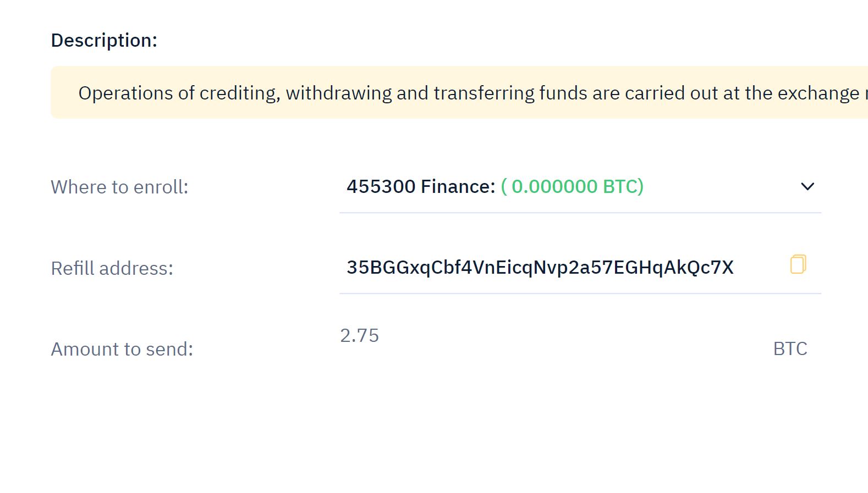The image size is (868, 493).
Task: Click the ending 'AkQc7X' of the refill address
Action: 699,268
